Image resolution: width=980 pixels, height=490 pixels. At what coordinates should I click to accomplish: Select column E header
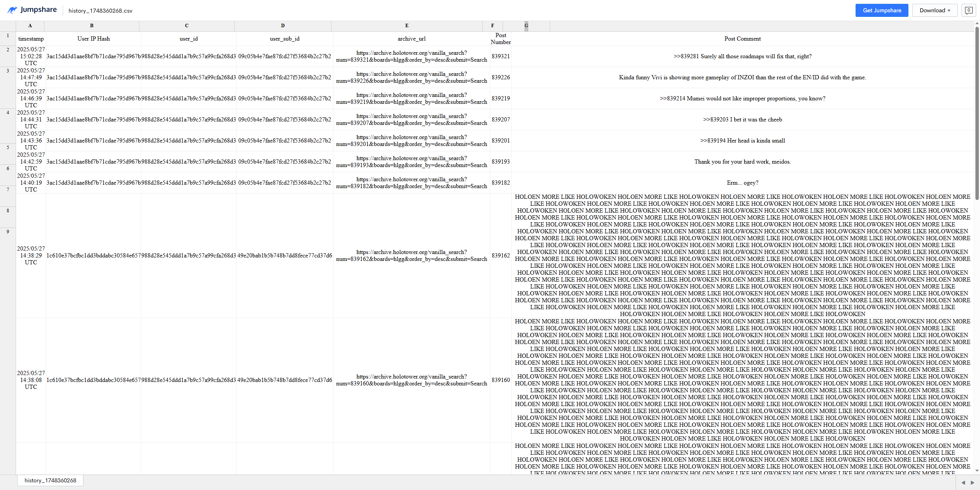pyautogui.click(x=407, y=26)
